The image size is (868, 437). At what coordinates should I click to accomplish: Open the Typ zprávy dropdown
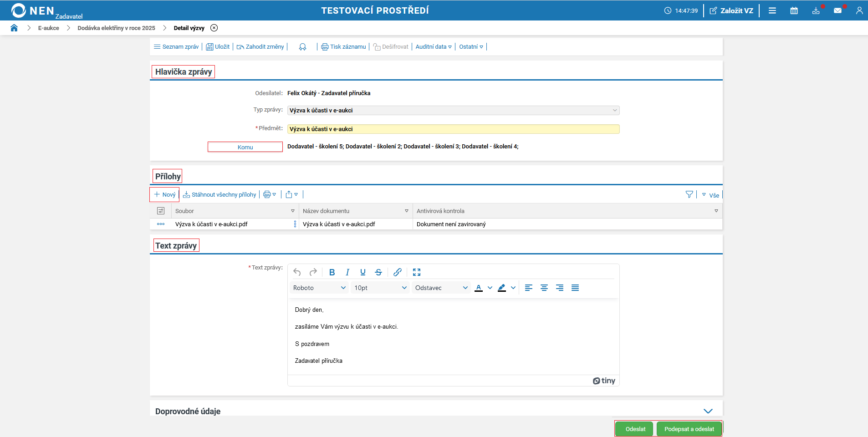point(453,111)
